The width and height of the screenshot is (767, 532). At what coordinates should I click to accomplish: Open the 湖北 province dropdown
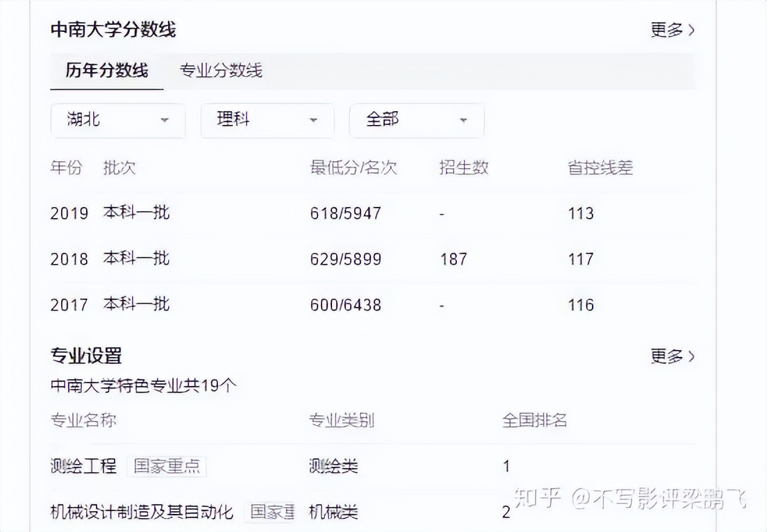point(118,120)
